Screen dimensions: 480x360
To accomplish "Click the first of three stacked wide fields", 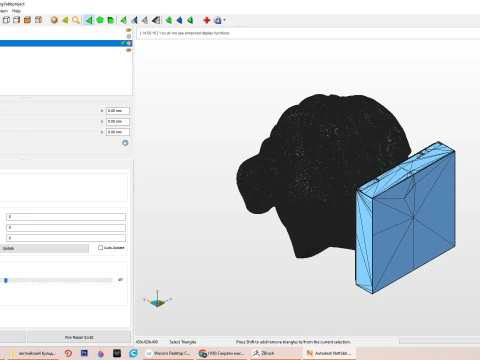I will 66,217.
